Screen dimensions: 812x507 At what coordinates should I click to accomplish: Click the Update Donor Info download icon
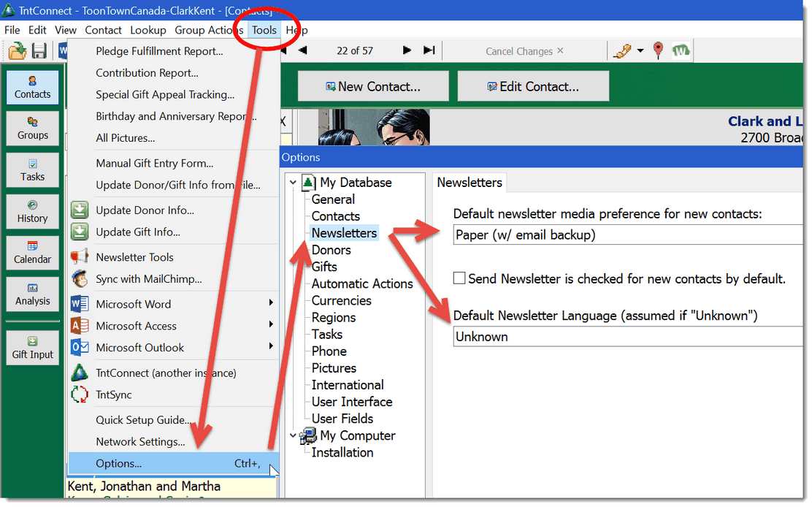(80, 210)
